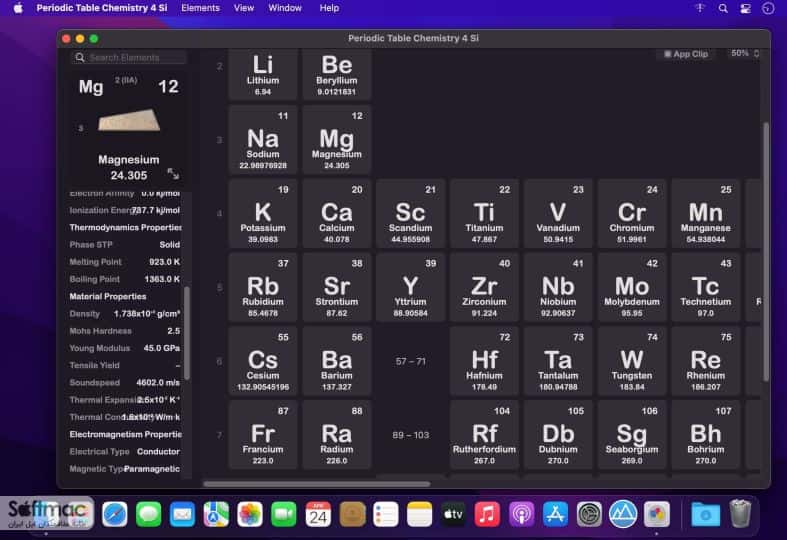The width and height of the screenshot is (787, 540).
Task: Click the horizontal scrollbar under the table
Action: tap(317, 484)
